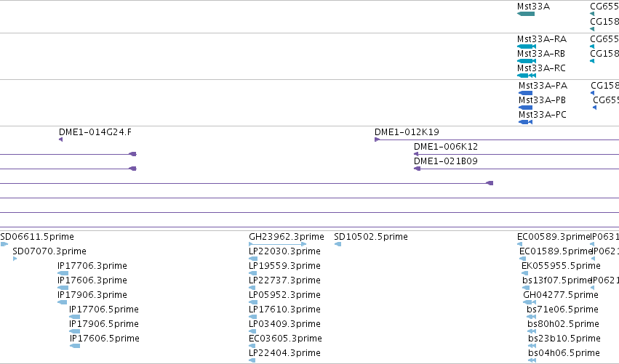619x364 pixels.
Task: Select the LP19559.3prime EST
Action: [252, 273]
